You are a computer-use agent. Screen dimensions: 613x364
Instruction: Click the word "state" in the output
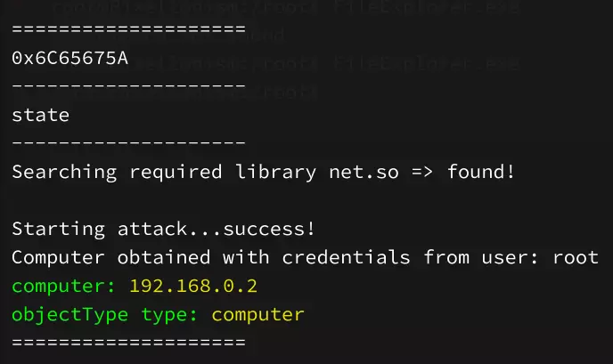pos(40,115)
